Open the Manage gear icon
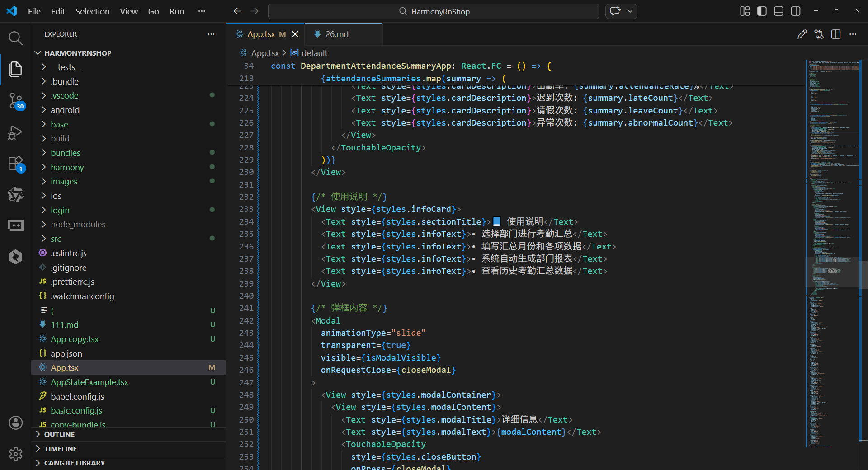The image size is (868, 470). point(15,454)
